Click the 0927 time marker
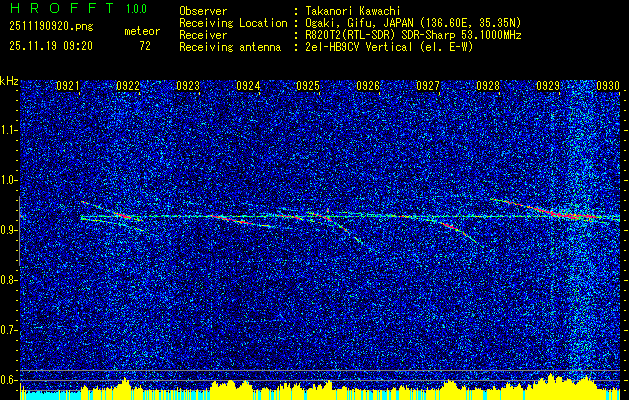This screenshot has height=400, width=629. click(x=428, y=86)
